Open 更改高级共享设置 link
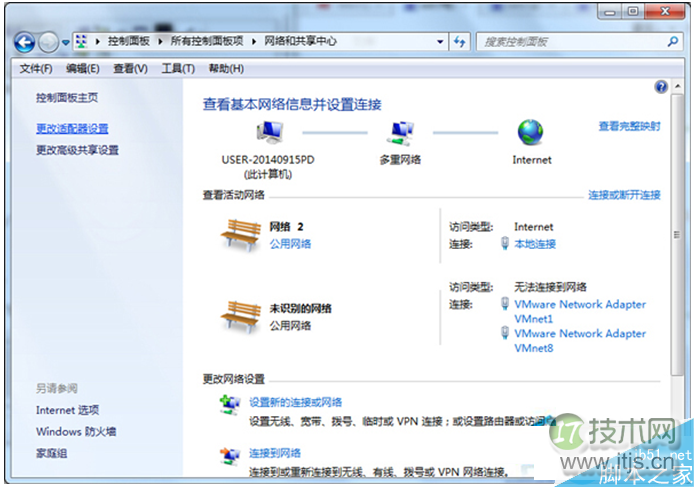Image resolution: width=694 pixels, height=487 pixels. point(77,150)
